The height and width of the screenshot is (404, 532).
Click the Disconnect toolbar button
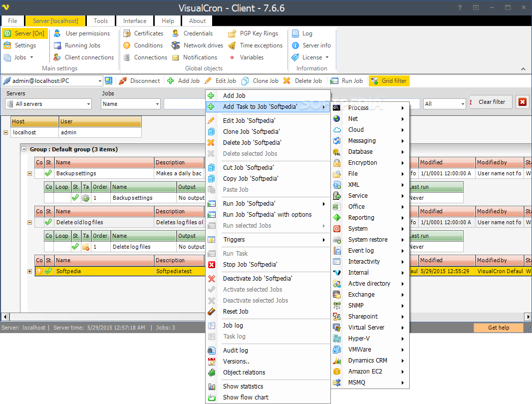tap(139, 81)
